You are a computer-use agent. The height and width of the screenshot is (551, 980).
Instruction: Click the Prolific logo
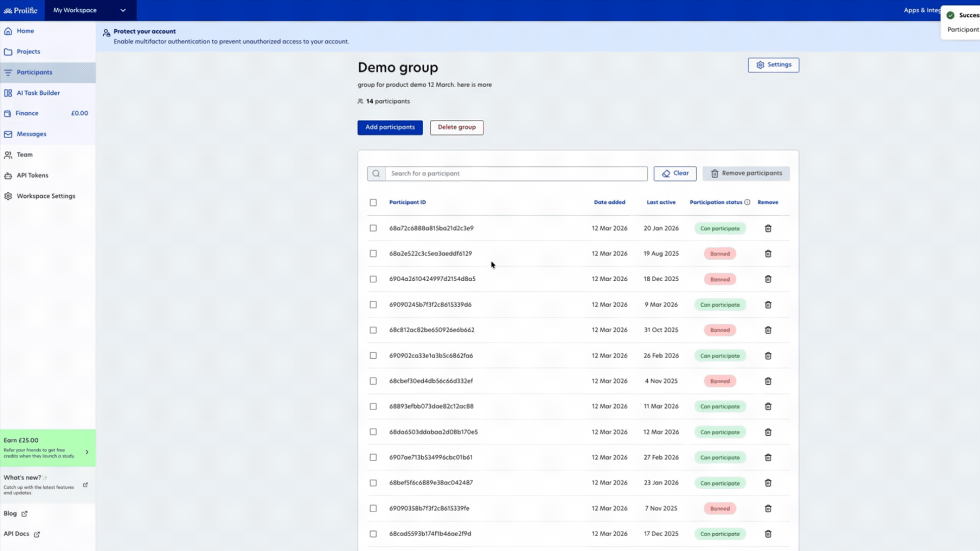[x=21, y=10]
